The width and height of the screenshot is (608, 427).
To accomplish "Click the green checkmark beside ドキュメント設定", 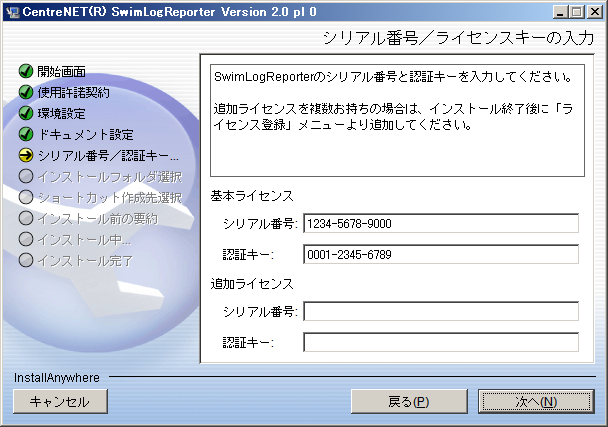I will coord(26,134).
